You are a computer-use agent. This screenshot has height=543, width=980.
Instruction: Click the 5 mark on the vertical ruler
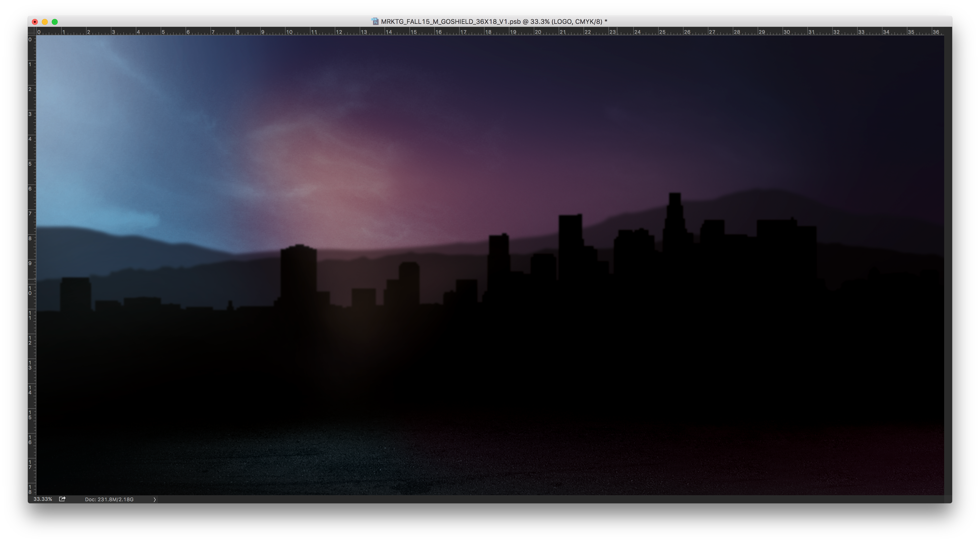pyautogui.click(x=30, y=164)
